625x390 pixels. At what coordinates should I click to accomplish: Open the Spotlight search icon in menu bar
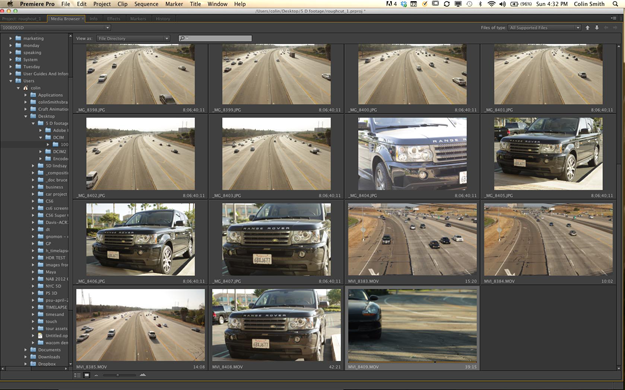[615, 4]
